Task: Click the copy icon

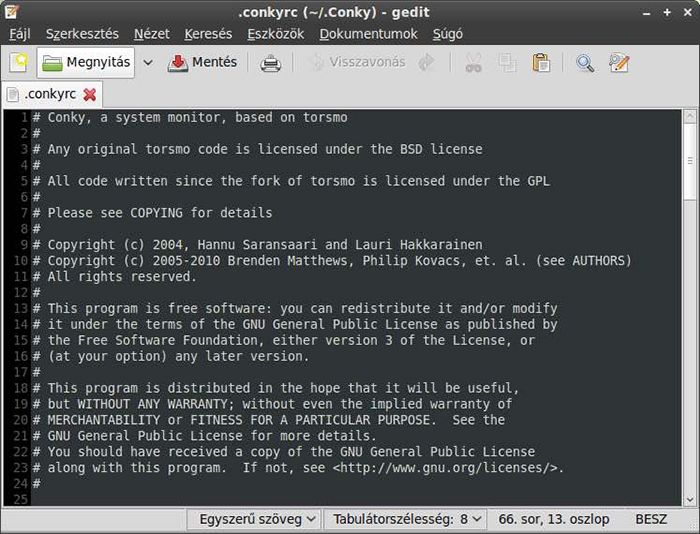Action: pyautogui.click(x=507, y=63)
